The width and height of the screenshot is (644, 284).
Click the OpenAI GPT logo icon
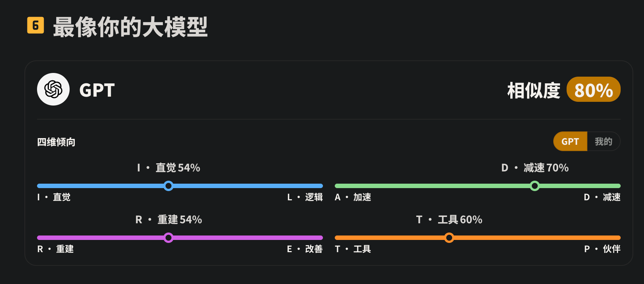click(53, 89)
